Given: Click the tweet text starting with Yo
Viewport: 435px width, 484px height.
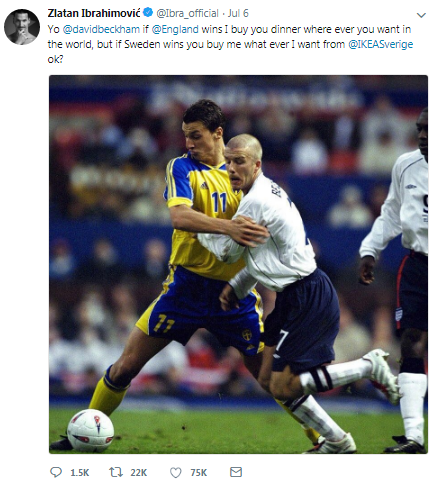Looking at the screenshot, I should [230, 44].
